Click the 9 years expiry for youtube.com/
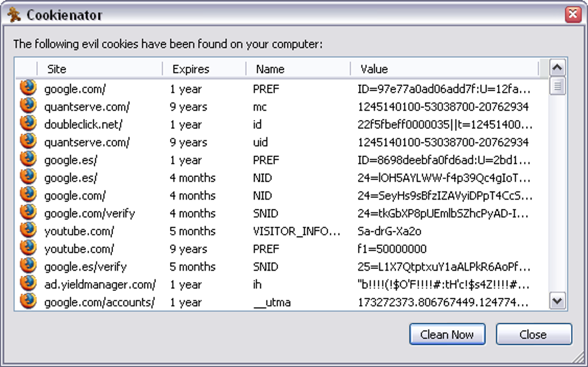 189,249
